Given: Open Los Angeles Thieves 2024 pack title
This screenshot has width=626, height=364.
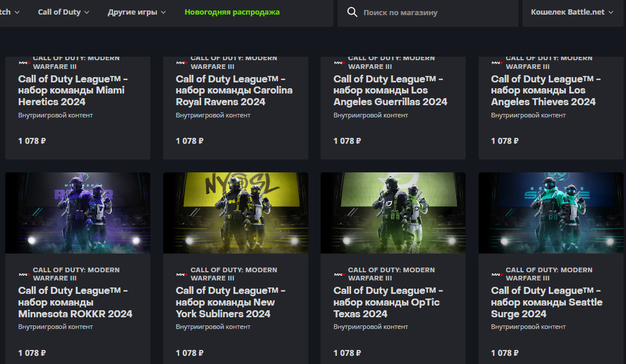Looking at the screenshot, I should [546, 91].
